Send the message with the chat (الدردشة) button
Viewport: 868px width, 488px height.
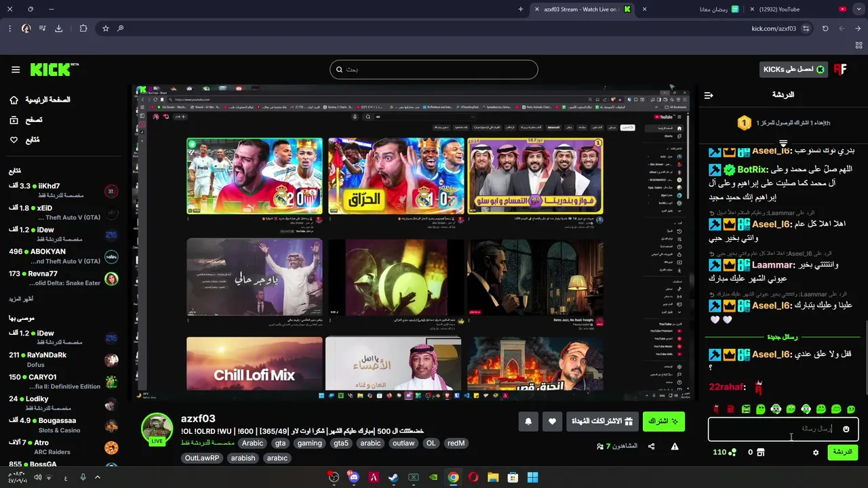842,452
